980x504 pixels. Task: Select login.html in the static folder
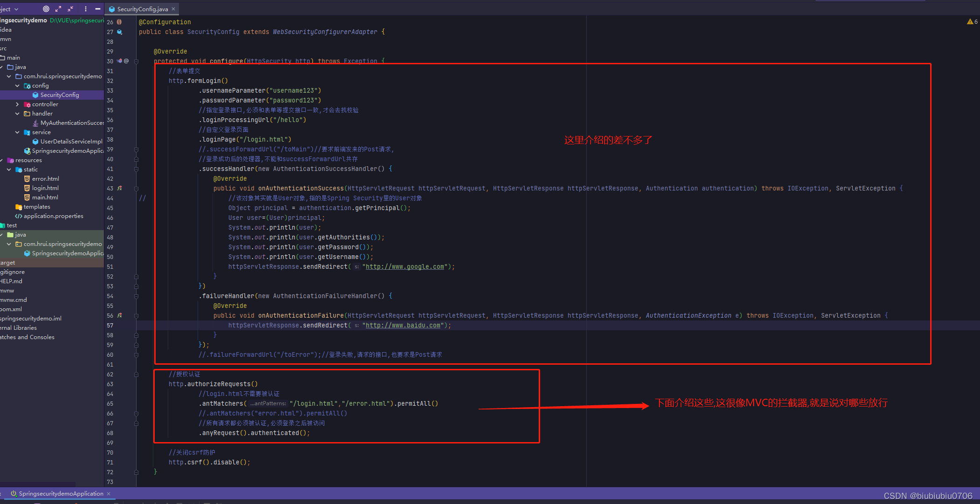tap(45, 188)
